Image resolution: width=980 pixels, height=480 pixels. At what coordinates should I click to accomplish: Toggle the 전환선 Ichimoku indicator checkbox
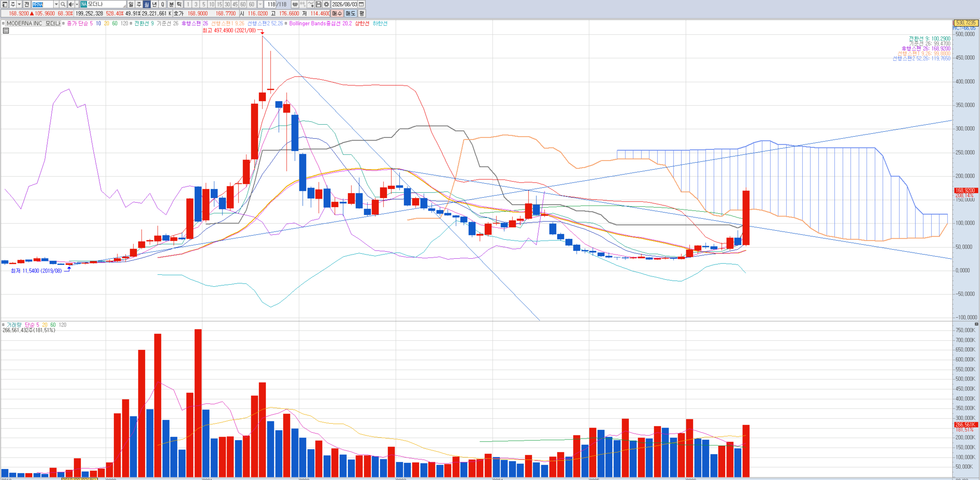131,23
